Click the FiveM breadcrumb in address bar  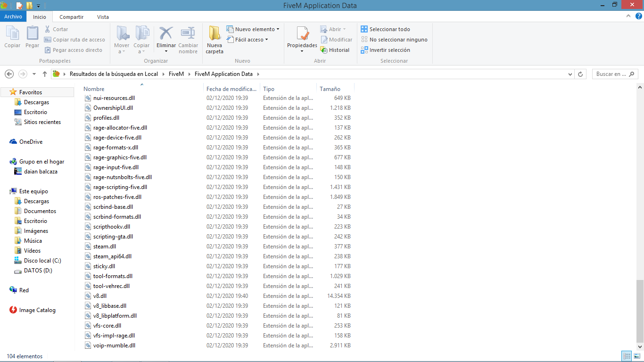pos(176,74)
